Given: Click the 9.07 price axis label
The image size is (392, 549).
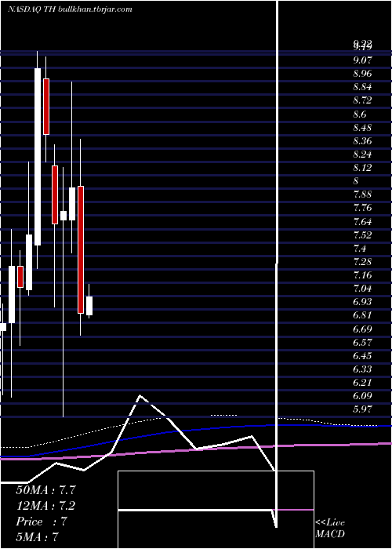Looking at the screenshot, I should (362, 60).
